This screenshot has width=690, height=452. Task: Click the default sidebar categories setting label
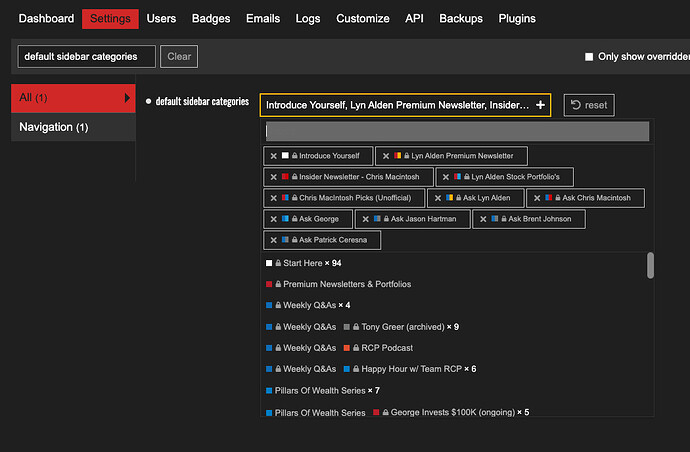[202, 102]
